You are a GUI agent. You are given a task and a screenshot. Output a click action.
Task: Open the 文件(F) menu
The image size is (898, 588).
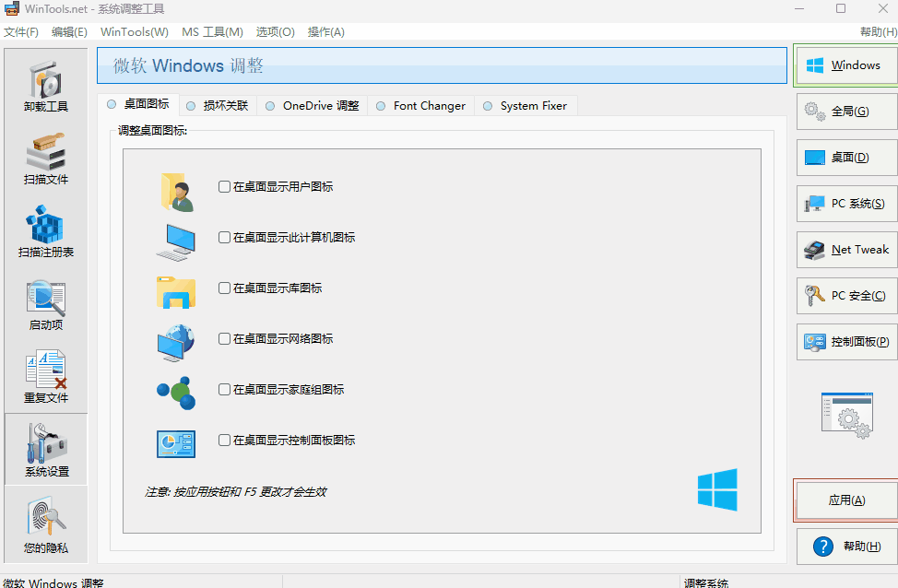(21, 32)
